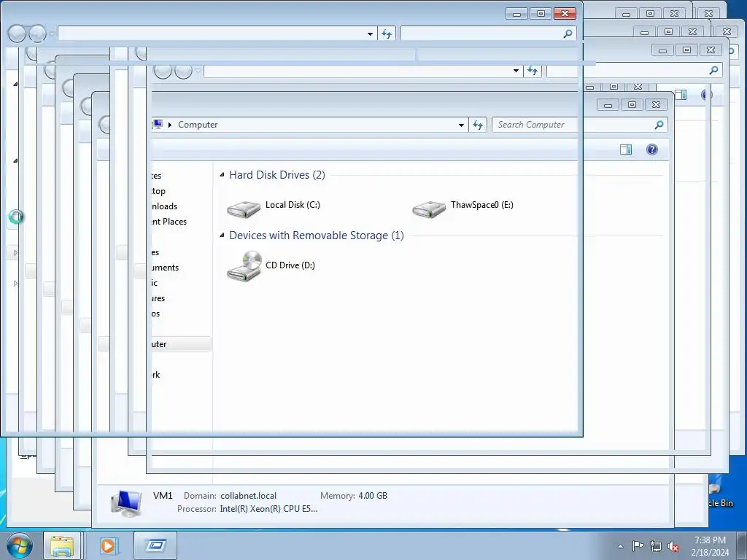
Task: Click the Hard Disk Drives (2) header
Action: click(276, 175)
